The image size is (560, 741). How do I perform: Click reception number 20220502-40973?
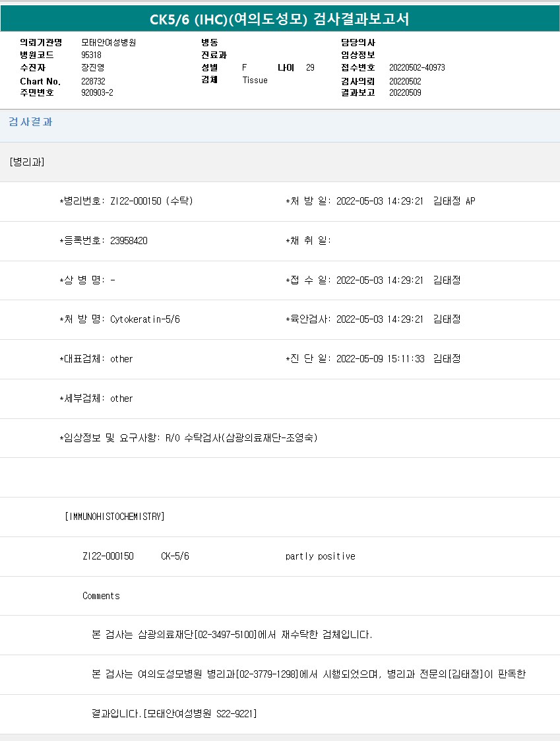tap(418, 67)
